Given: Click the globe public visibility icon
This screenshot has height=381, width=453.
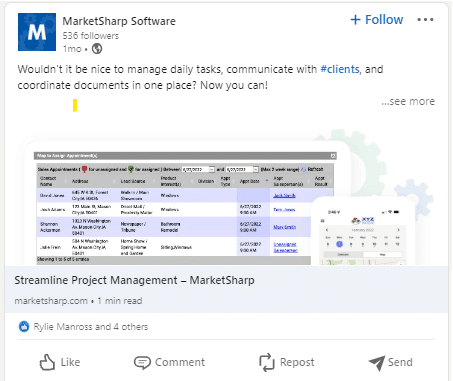Looking at the screenshot, I should coord(97,49).
